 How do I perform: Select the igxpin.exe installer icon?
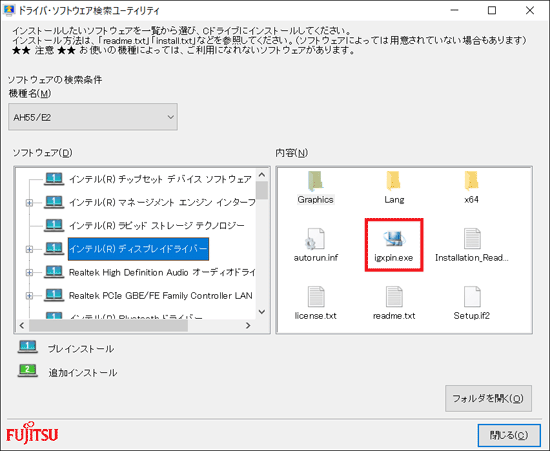(394, 239)
